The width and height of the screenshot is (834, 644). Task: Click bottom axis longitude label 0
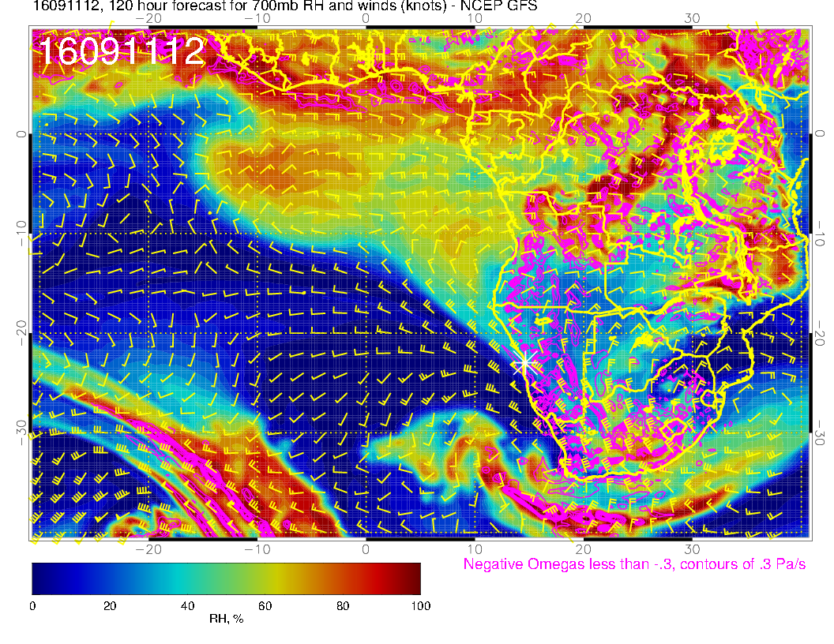[366, 549]
